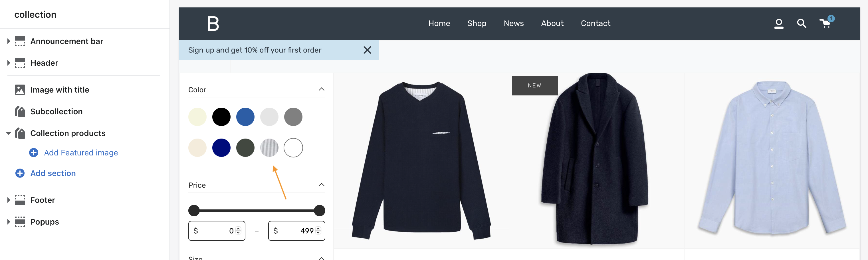Click the B store logo
The image size is (868, 260).
point(213,24)
